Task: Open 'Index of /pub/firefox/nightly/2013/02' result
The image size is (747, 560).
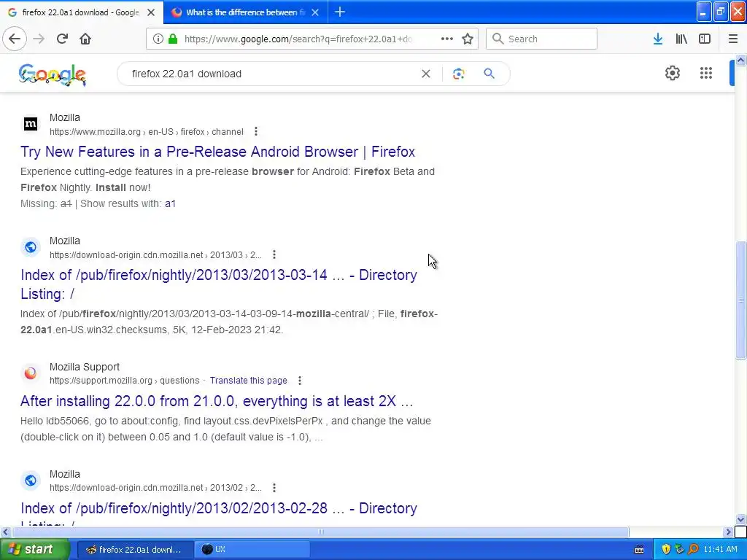Action: click(219, 508)
